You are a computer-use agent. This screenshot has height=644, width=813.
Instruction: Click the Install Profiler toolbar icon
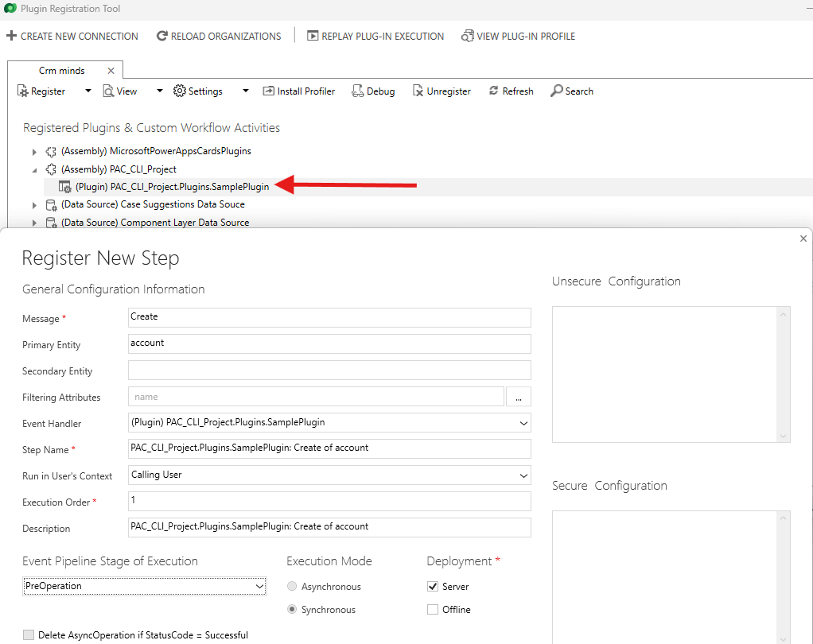pyautogui.click(x=269, y=91)
